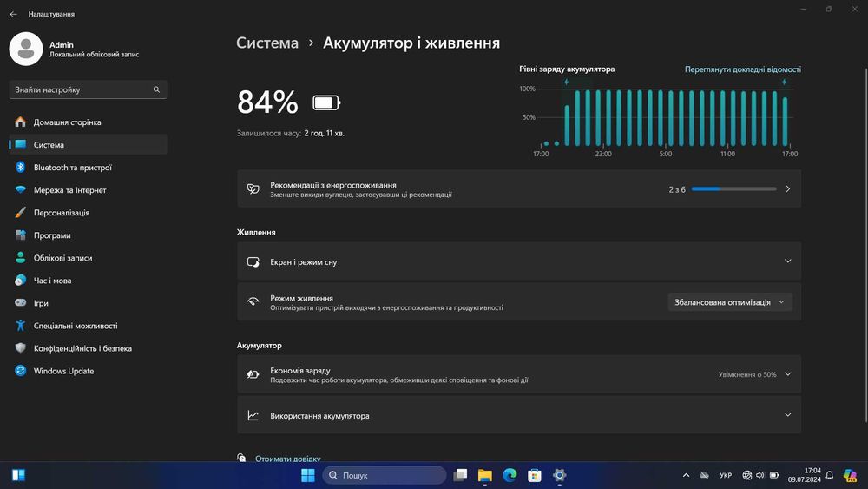Open the notification bell
The image size is (868, 489).
[x=829, y=475]
